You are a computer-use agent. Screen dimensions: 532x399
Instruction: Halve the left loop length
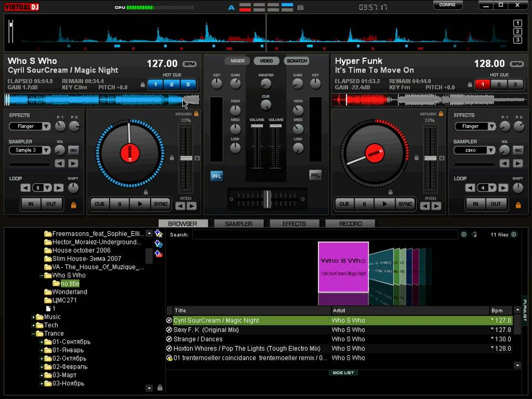(x=25, y=188)
